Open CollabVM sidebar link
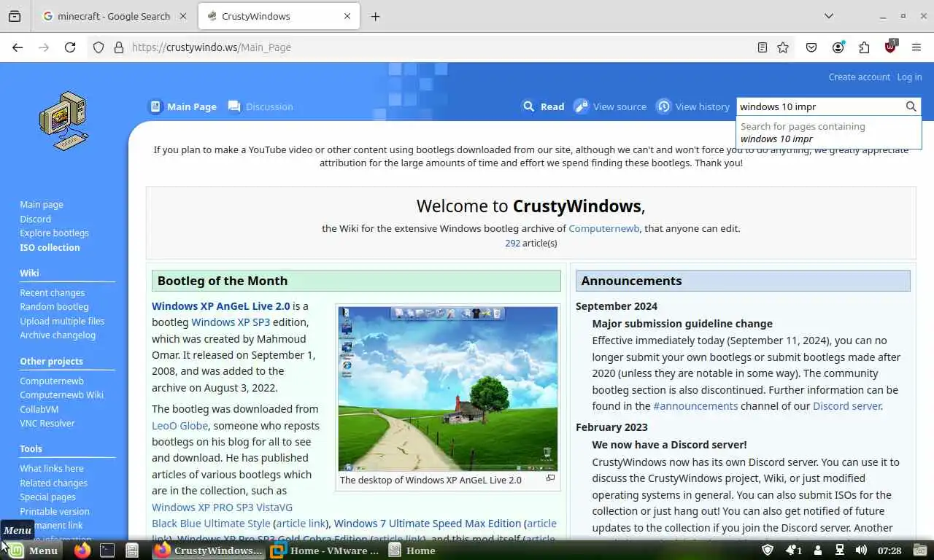 point(39,409)
